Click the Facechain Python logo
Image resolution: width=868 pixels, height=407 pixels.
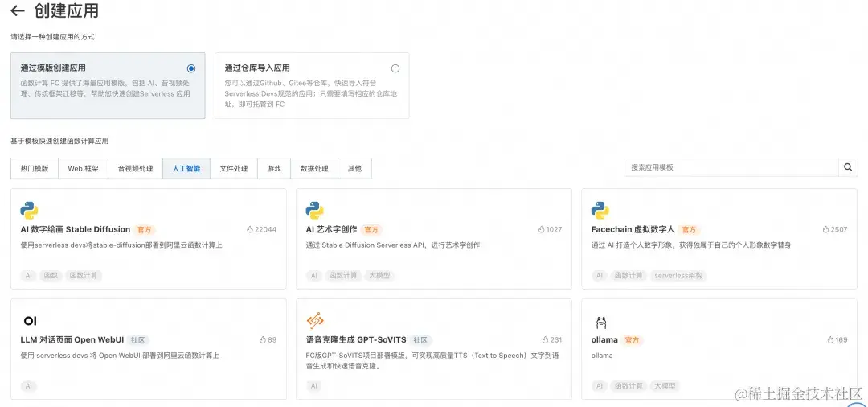point(600,211)
